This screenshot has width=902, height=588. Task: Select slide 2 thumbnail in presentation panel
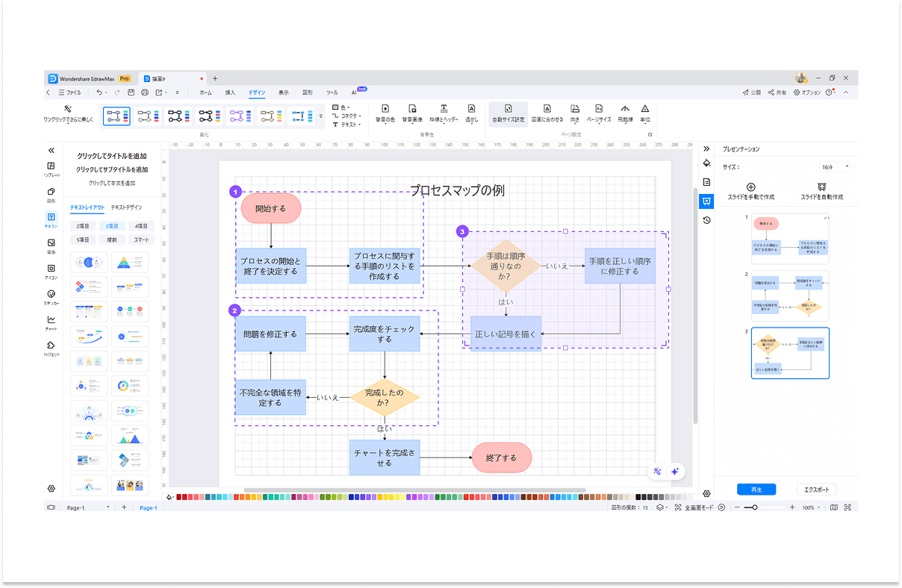tap(790, 296)
